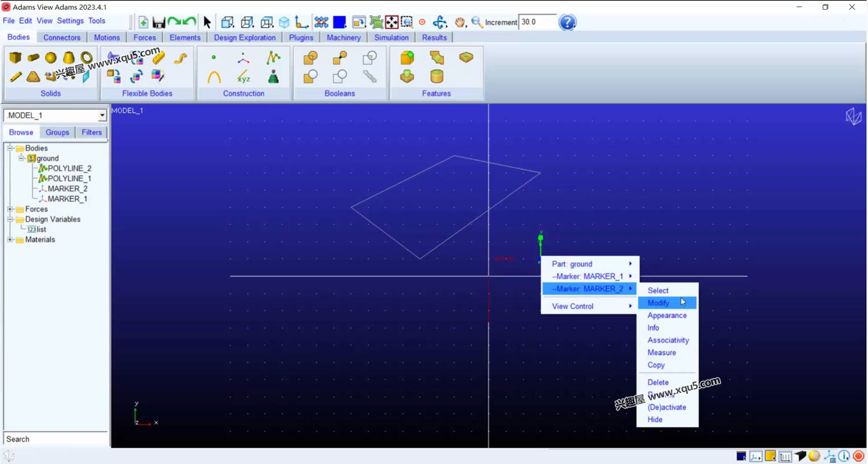Toggle shaded sphere render mode icon
The image size is (868, 464).
(x=814, y=456)
